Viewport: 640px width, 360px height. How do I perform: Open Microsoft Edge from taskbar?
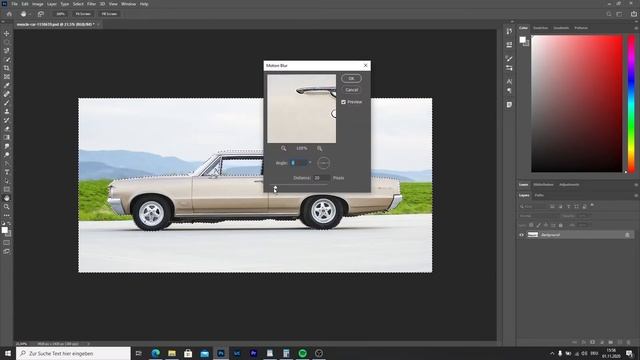pos(156,353)
